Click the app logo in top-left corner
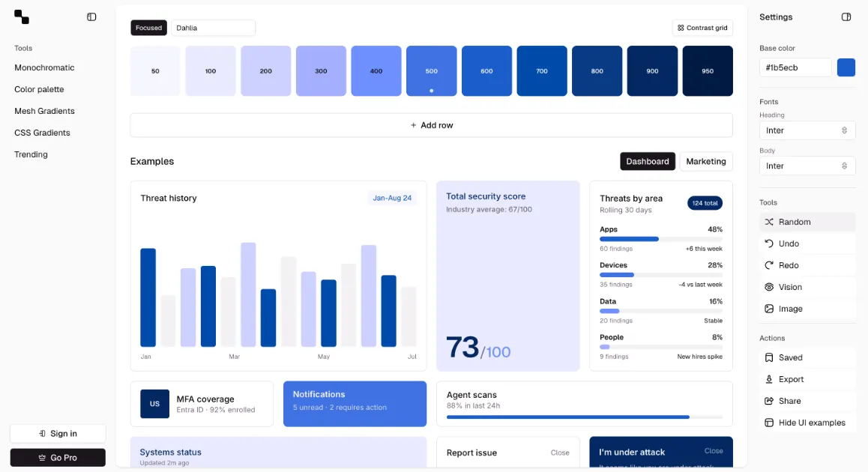Screen dimensions: 868x472 [22, 17]
